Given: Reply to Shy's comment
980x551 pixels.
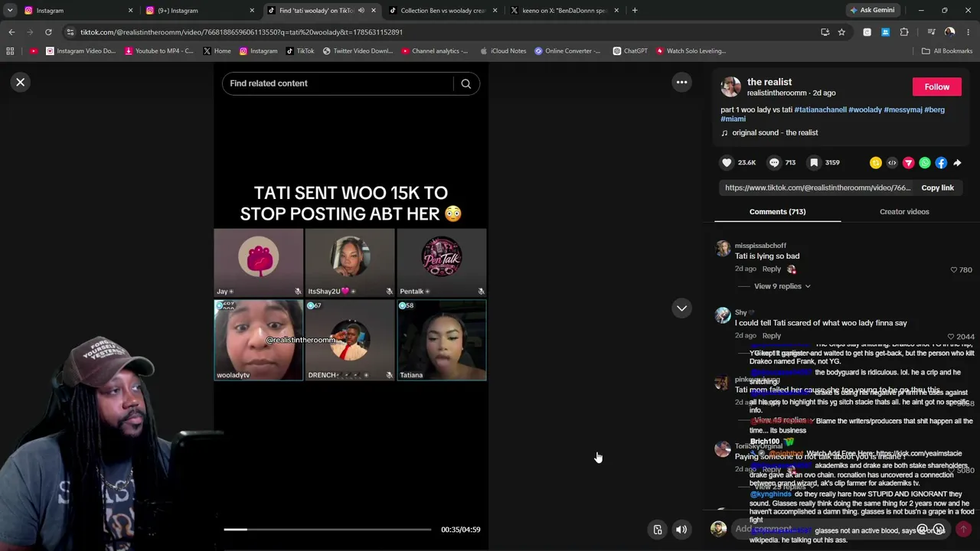Looking at the screenshot, I should coord(772,336).
